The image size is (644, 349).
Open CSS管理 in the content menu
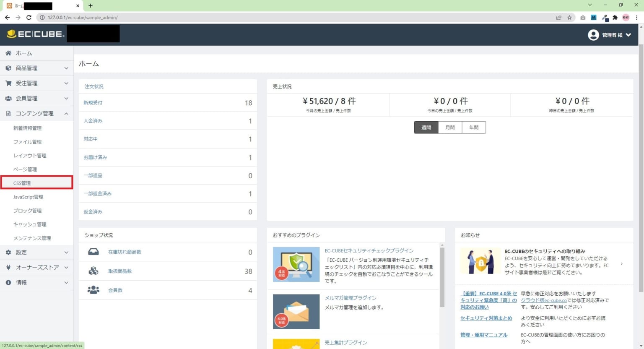click(22, 183)
